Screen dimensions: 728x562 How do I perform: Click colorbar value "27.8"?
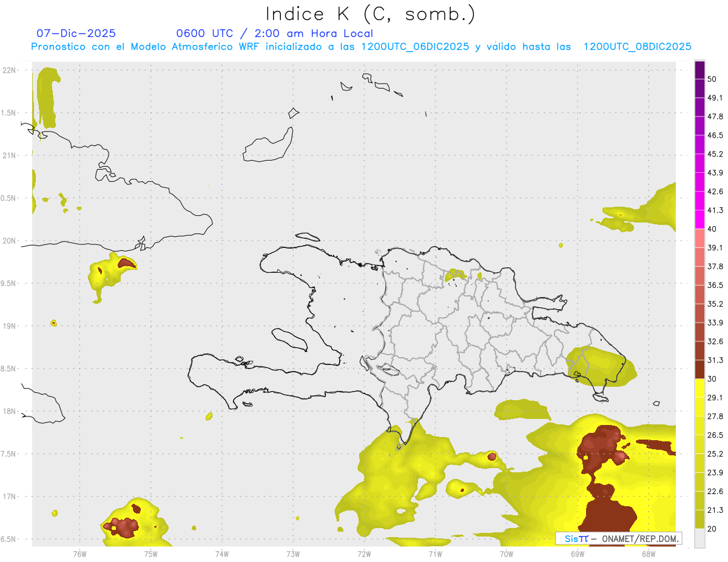pos(716,416)
